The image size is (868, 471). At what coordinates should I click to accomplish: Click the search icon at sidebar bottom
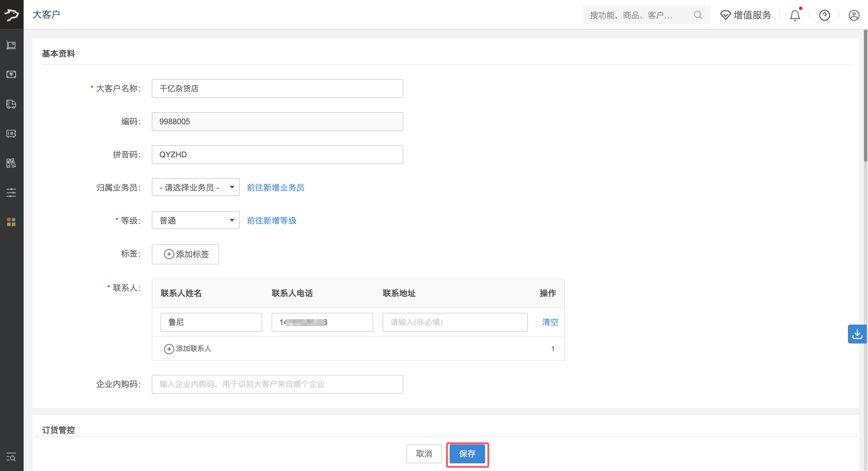(x=11, y=457)
